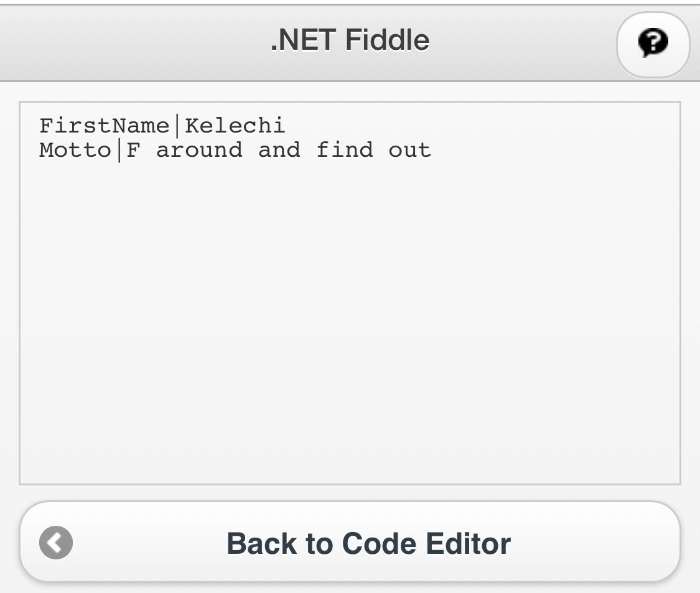Click the word "around" in the output
Image resolution: width=700 pixels, height=593 pixels.
199,150
